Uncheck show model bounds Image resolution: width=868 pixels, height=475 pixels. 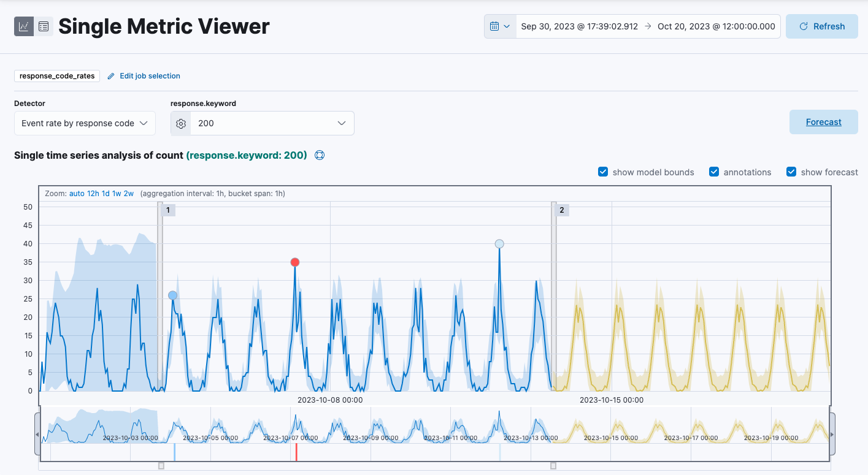603,172
